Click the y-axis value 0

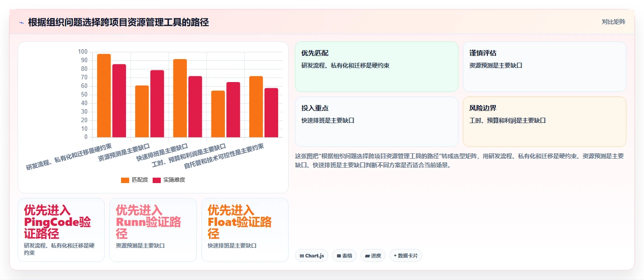[86, 137]
